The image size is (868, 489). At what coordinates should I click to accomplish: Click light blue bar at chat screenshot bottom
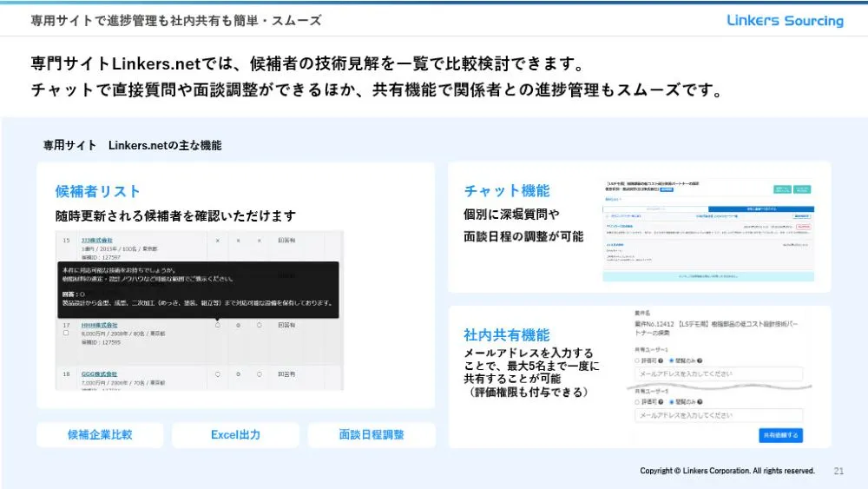[708, 276]
